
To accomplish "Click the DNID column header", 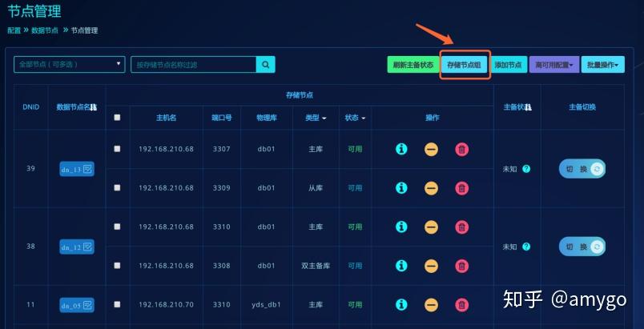I will point(30,107).
